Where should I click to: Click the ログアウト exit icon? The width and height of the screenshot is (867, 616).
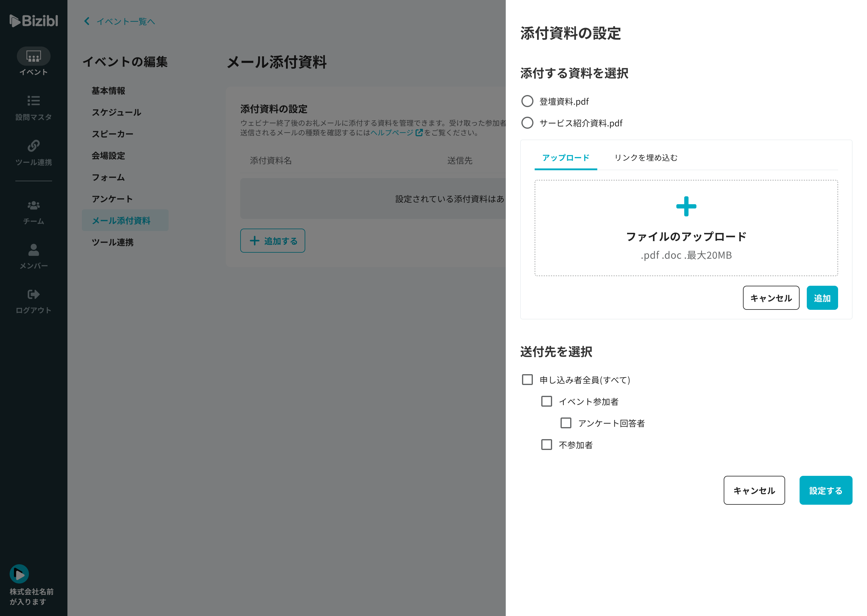click(x=33, y=294)
